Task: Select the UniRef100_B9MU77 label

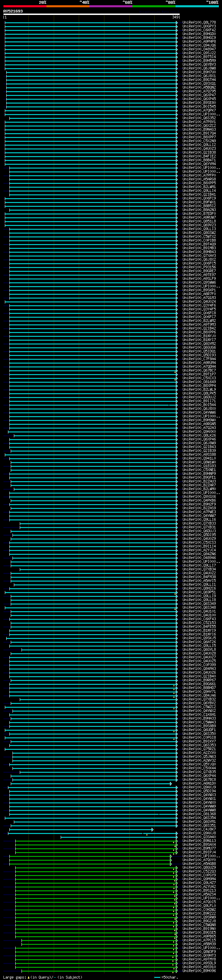Action: pos(199,848)
